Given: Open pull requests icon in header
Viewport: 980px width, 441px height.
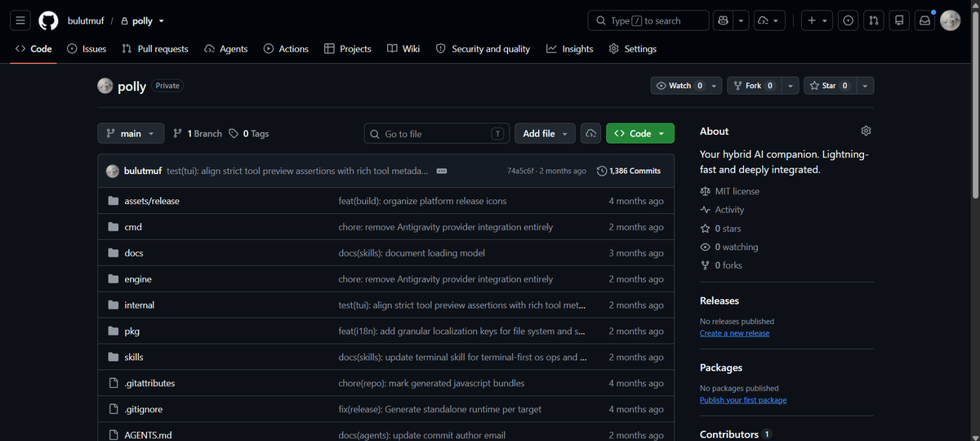Looking at the screenshot, I should click(x=874, y=20).
